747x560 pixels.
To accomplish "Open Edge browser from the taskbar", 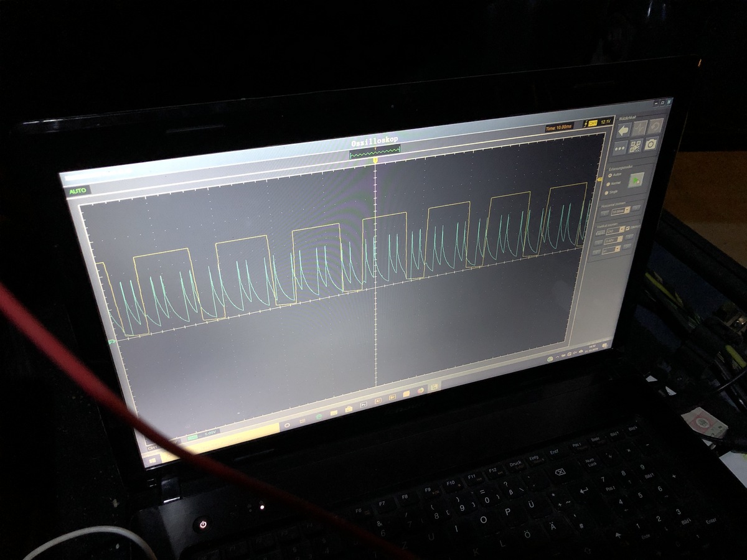I will (319, 417).
